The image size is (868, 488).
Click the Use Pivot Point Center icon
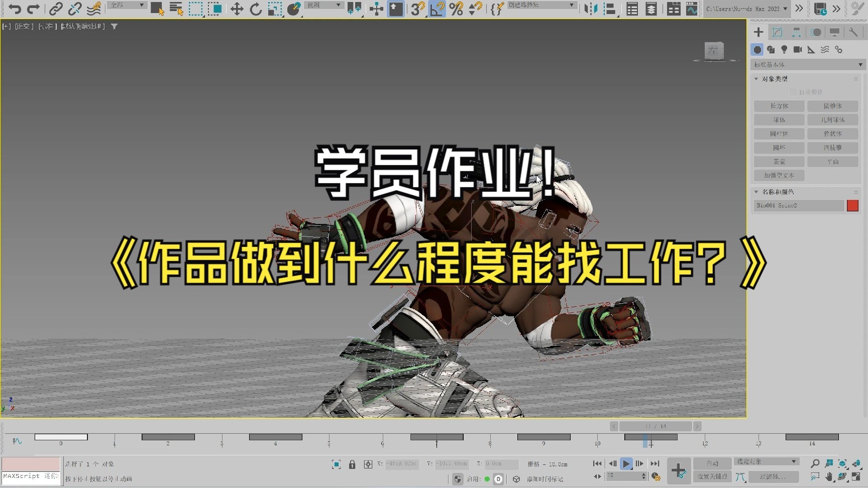(x=354, y=9)
